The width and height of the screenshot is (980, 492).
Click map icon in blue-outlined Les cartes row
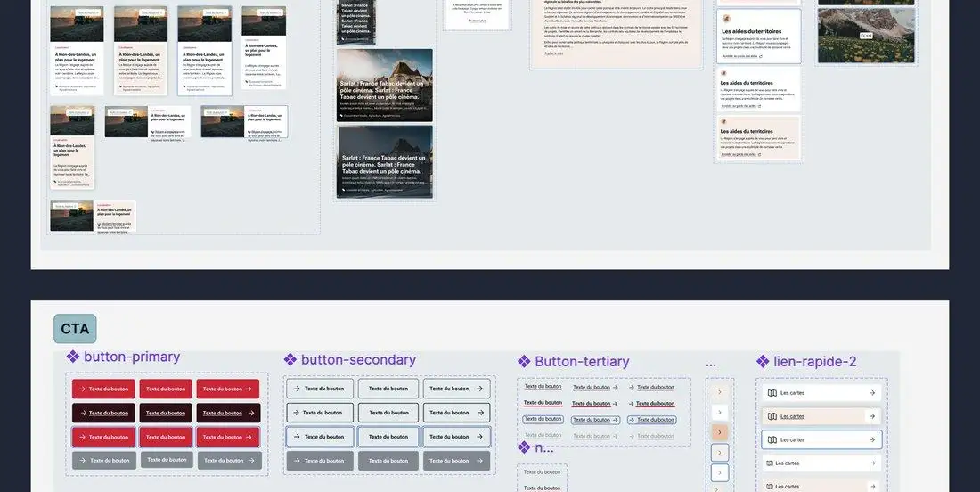(772, 440)
